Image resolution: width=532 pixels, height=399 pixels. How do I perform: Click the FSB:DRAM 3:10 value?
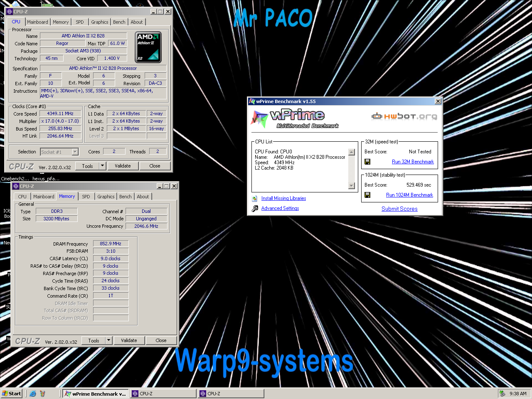point(111,251)
